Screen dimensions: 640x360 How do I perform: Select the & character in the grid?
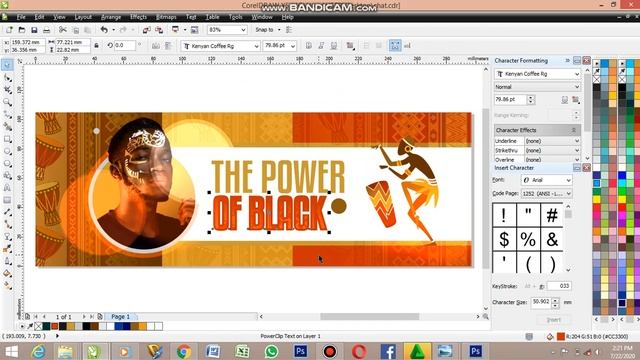tap(552, 239)
